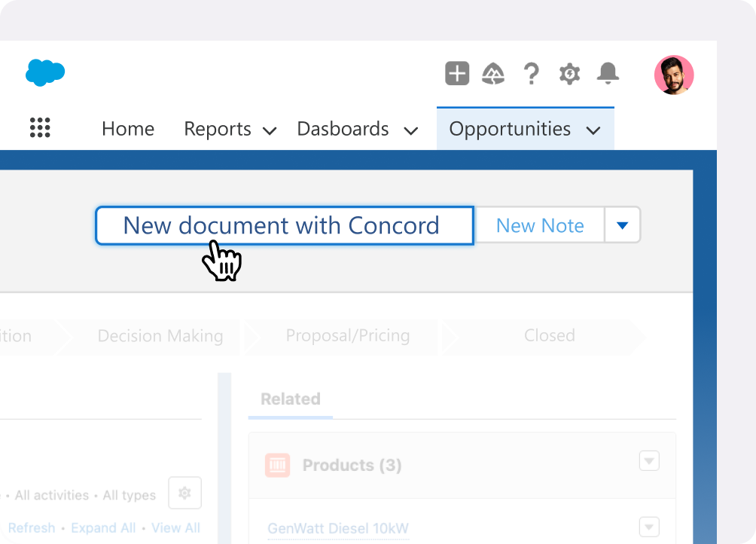Screen dimensions: 756x544
Task: Expand the Opportunities tab chevron
Action: [x=593, y=130]
